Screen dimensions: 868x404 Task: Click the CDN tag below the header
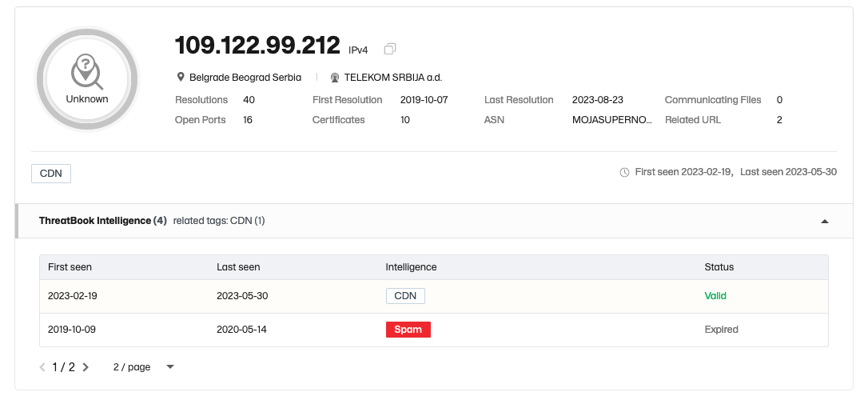coord(51,174)
